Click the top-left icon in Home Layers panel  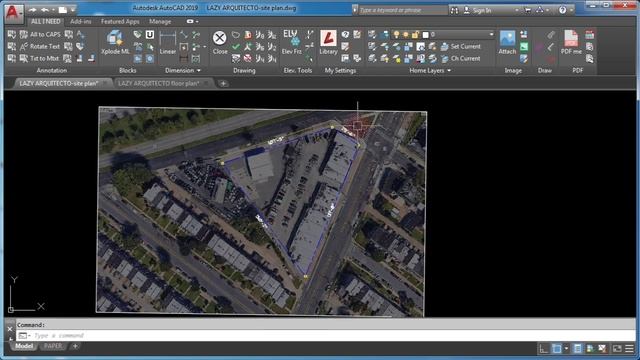371,35
